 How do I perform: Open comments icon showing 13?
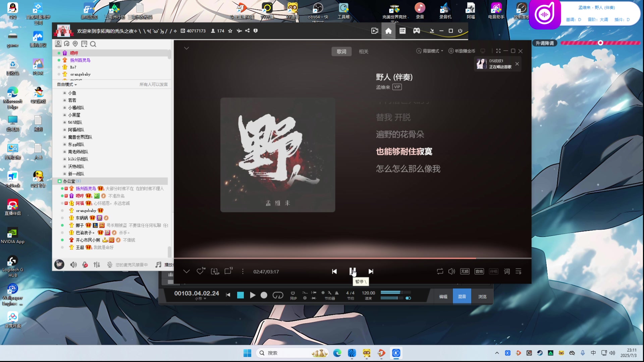pos(228,271)
